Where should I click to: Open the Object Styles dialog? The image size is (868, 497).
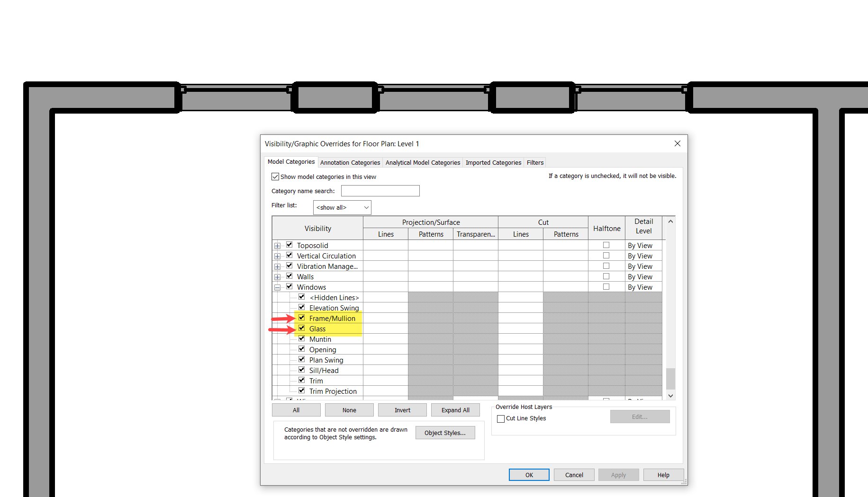click(445, 432)
